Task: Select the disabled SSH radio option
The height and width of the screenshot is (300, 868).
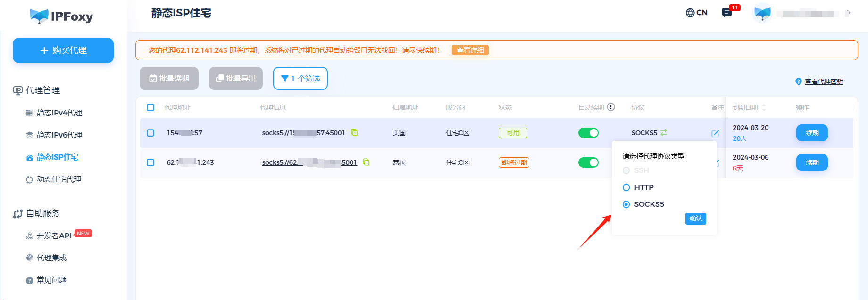Action: click(x=626, y=170)
